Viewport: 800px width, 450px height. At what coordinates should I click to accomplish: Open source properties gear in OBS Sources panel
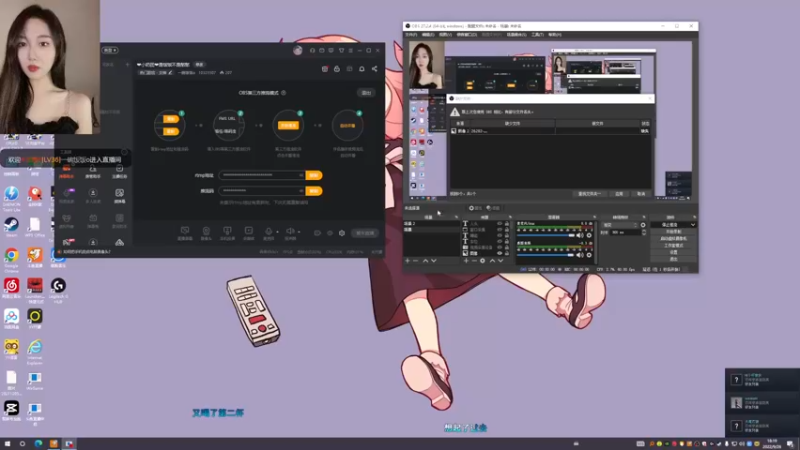point(483,261)
